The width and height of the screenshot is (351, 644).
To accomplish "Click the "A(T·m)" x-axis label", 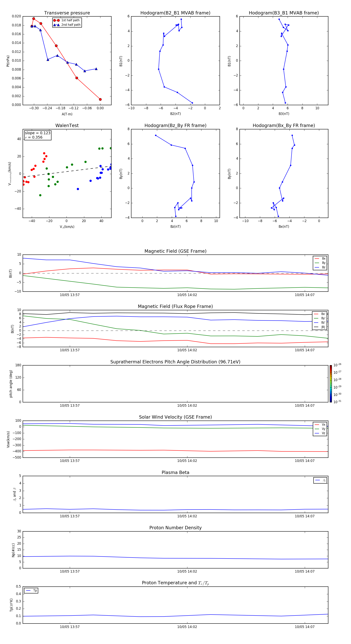I will 67,114.
